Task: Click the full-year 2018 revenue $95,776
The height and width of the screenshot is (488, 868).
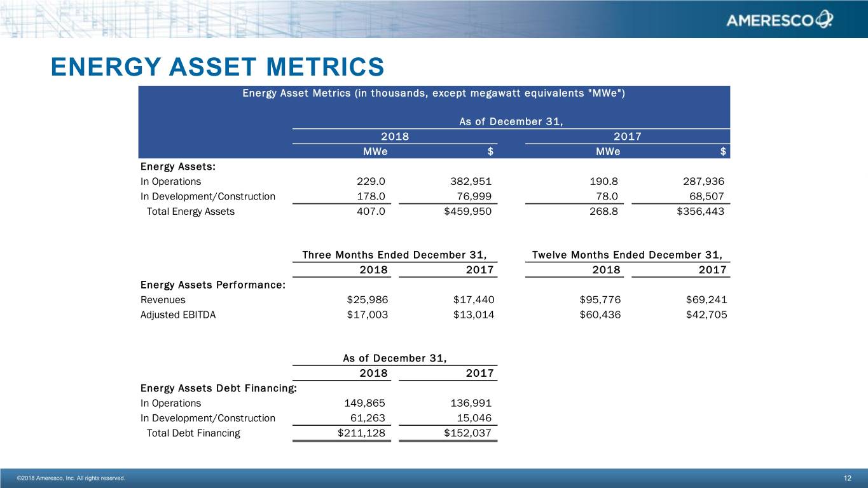Action: tap(596, 299)
